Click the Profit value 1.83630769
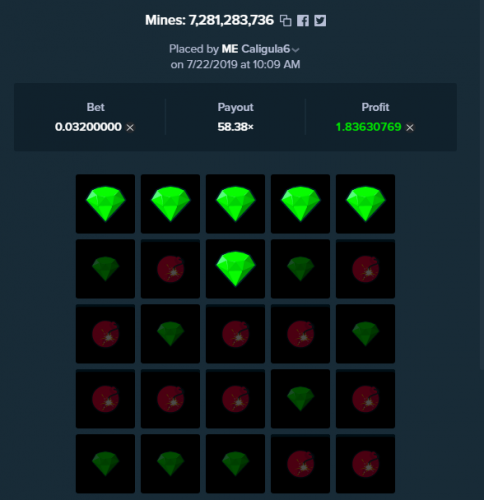The width and height of the screenshot is (484, 500). coord(368,127)
